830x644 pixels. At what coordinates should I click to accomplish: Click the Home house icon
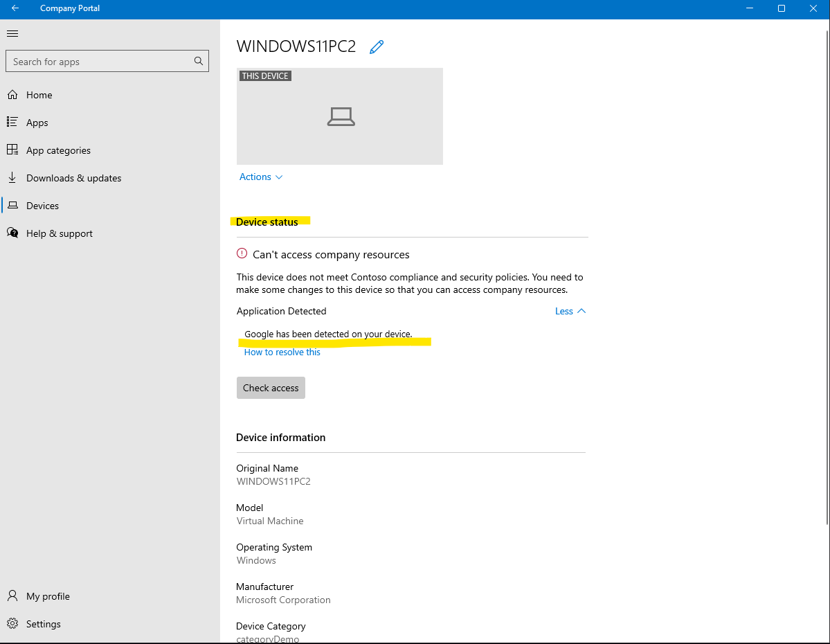point(12,95)
